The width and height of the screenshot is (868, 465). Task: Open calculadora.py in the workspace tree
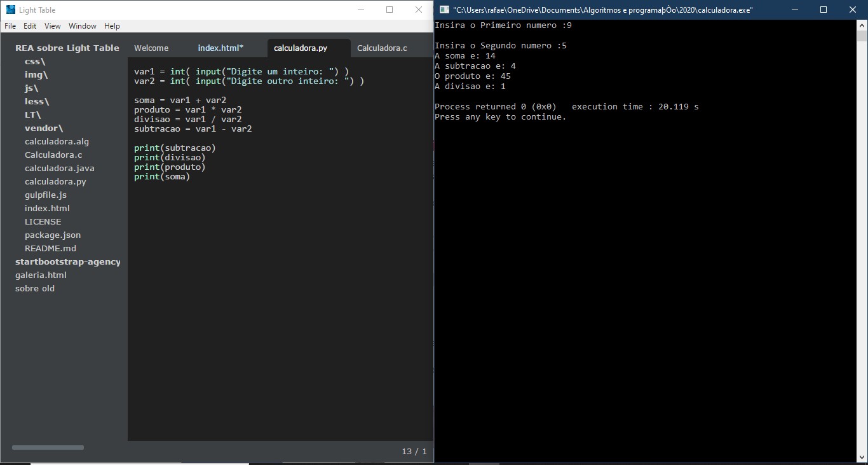pos(55,181)
